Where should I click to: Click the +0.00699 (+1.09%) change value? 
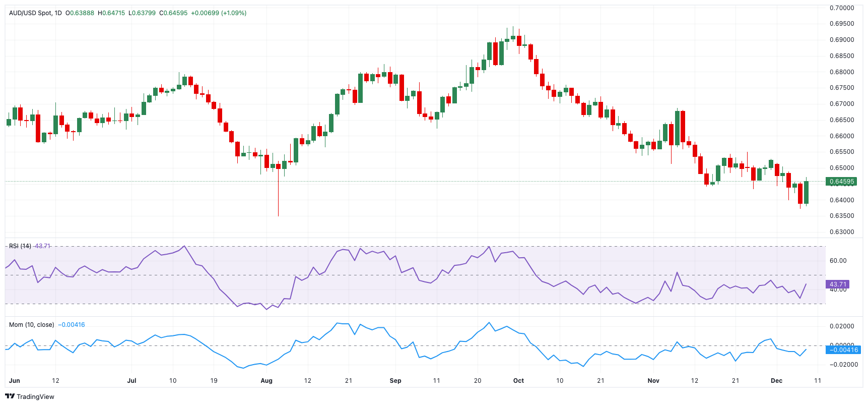tap(219, 13)
